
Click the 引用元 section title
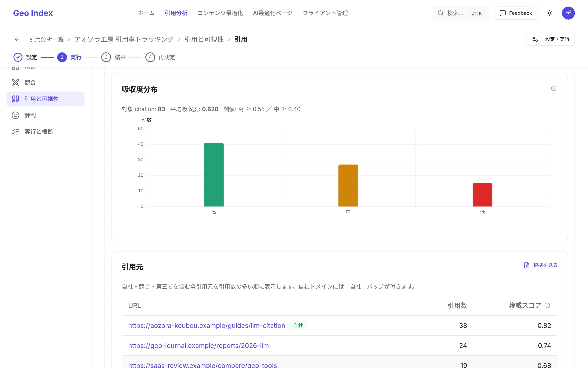(x=133, y=267)
